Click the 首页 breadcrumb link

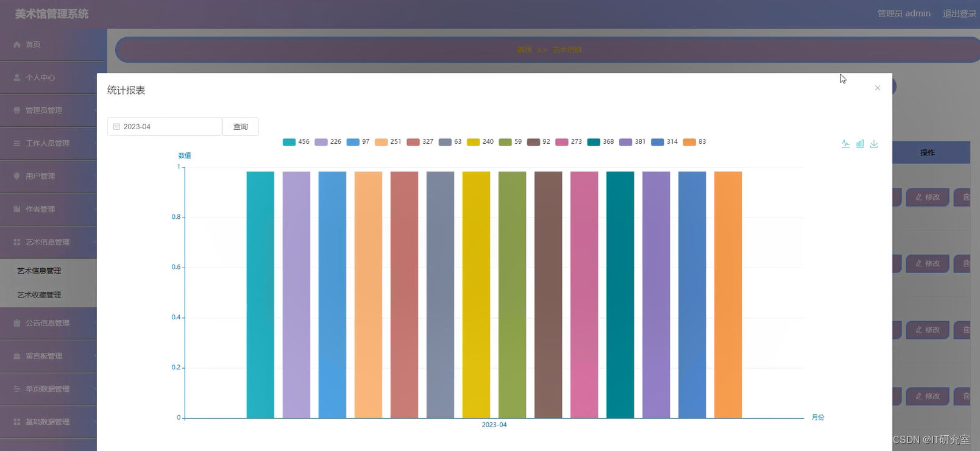click(x=524, y=50)
